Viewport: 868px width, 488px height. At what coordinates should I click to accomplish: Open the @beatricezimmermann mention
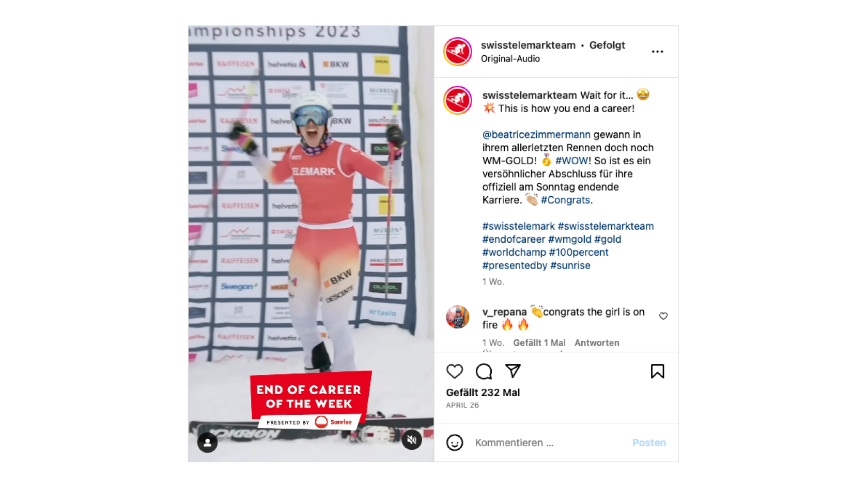point(536,135)
